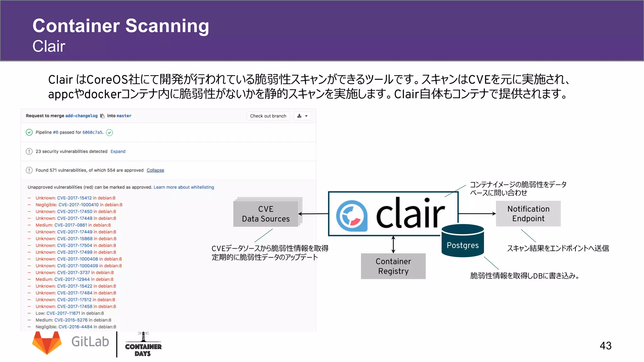Viewport: 644px width, 362px height.
Task: Click the Container Days lighthouse logo
Action: point(143,344)
